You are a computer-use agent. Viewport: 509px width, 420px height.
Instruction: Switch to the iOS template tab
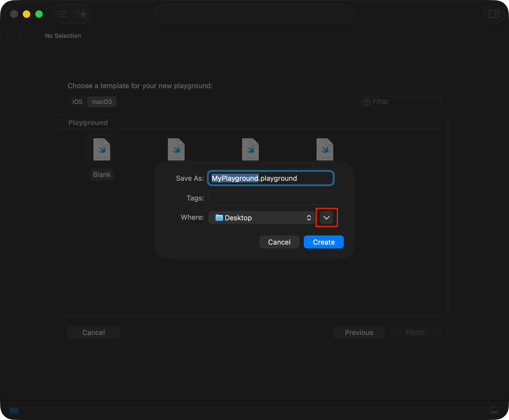(77, 102)
